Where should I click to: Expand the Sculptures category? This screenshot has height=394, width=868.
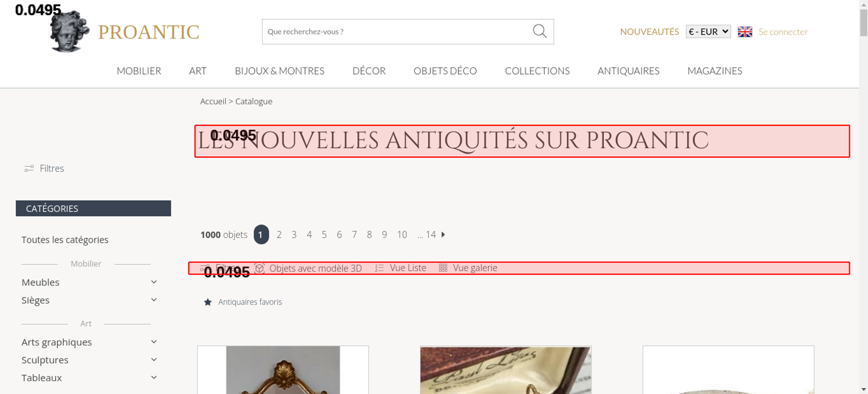[x=154, y=360]
